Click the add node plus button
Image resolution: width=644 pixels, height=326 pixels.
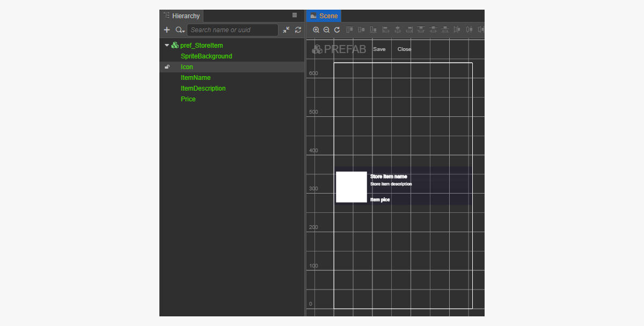click(x=167, y=30)
